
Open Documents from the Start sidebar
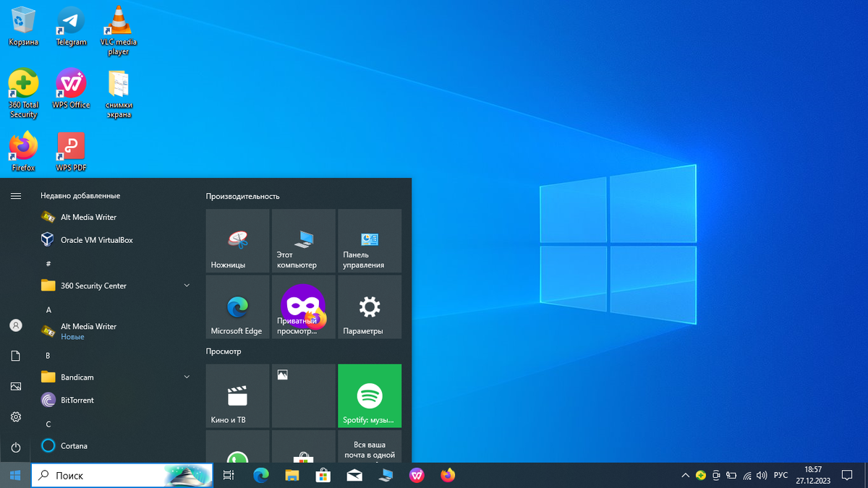(15, 356)
